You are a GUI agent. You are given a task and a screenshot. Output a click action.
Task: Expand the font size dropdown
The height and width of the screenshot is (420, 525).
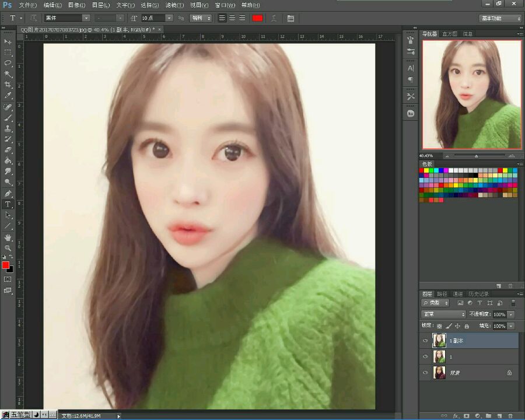(x=169, y=18)
